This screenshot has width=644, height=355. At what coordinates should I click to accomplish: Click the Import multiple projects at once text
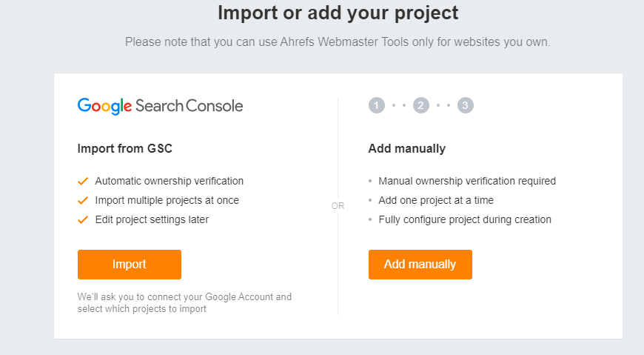[x=167, y=200]
